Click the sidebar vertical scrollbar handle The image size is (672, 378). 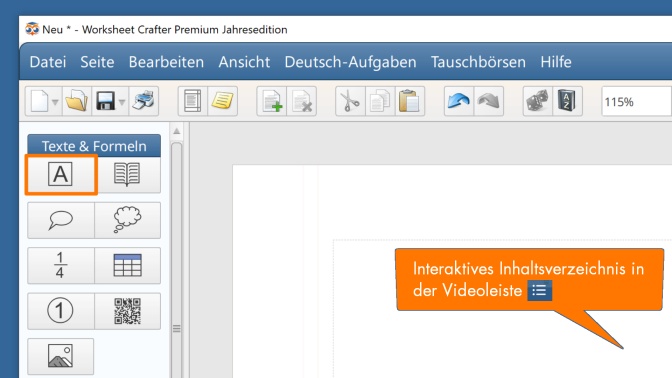pyautogui.click(x=177, y=328)
